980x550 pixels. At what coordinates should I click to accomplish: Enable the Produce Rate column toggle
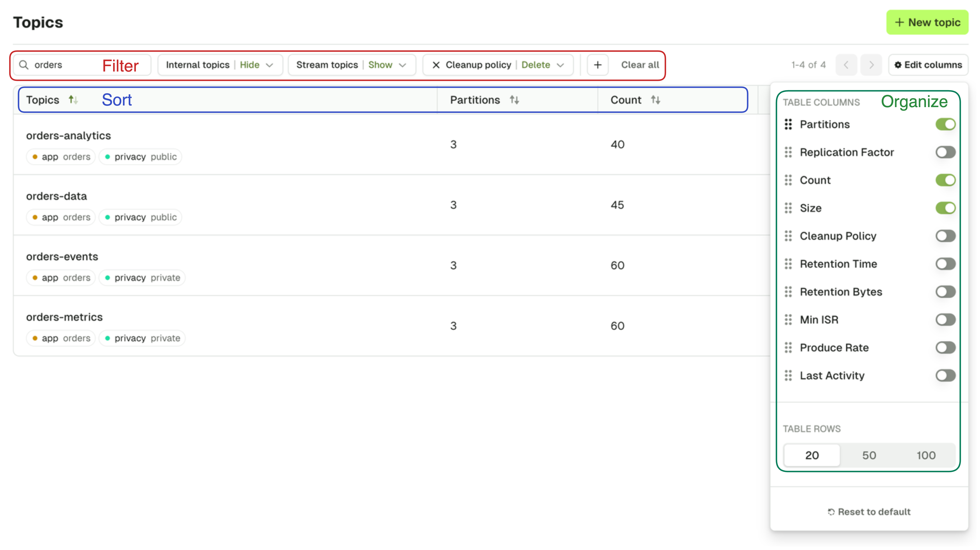(945, 348)
